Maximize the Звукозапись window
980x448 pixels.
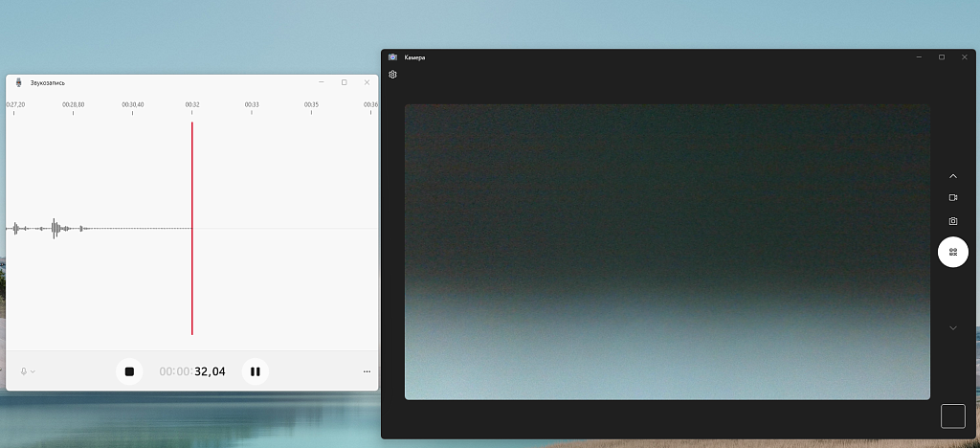coord(344,82)
